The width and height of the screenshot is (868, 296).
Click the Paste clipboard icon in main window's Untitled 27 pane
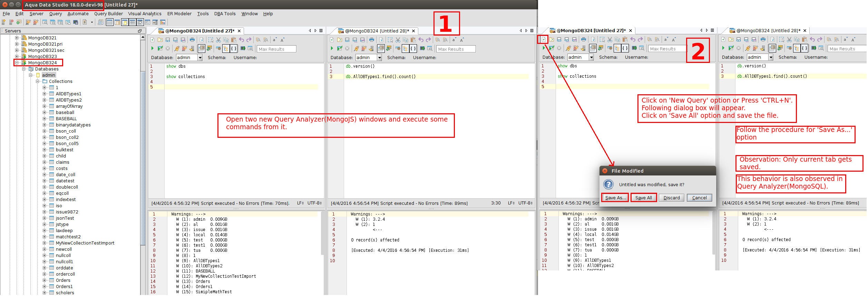click(x=234, y=40)
